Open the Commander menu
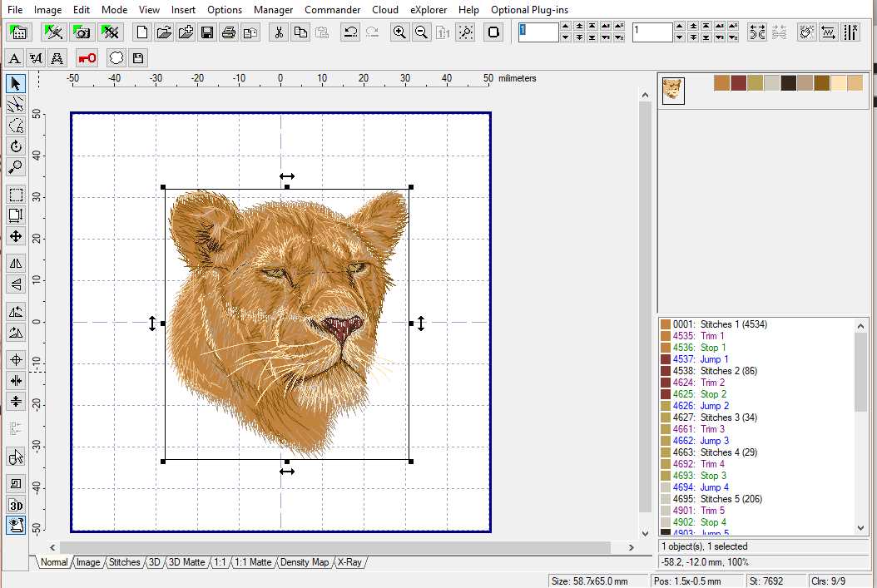This screenshot has width=877, height=588. 333,10
